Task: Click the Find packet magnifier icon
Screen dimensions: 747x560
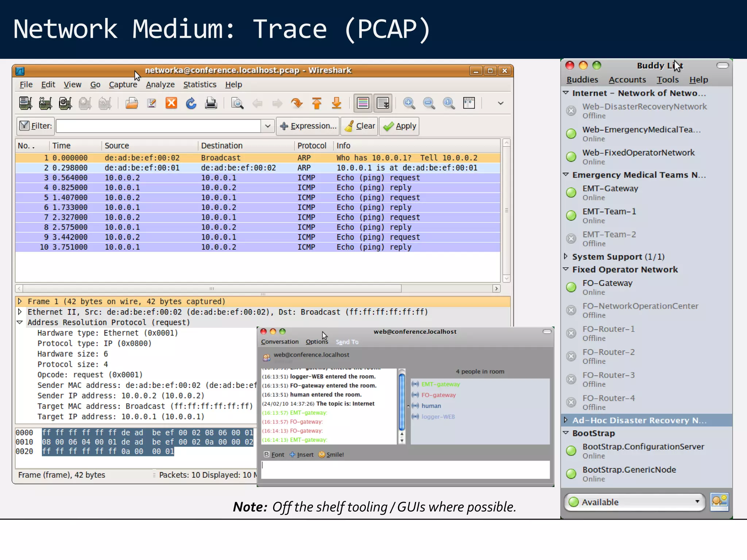Action: (x=237, y=103)
